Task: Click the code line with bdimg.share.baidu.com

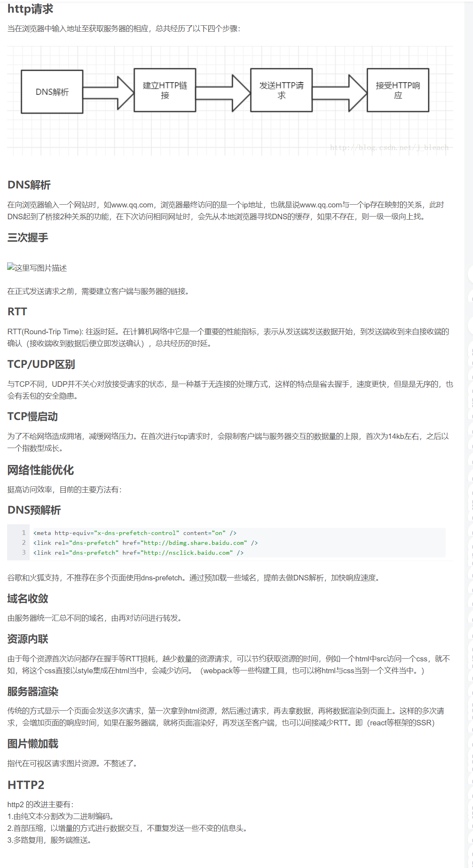Action: point(146,543)
